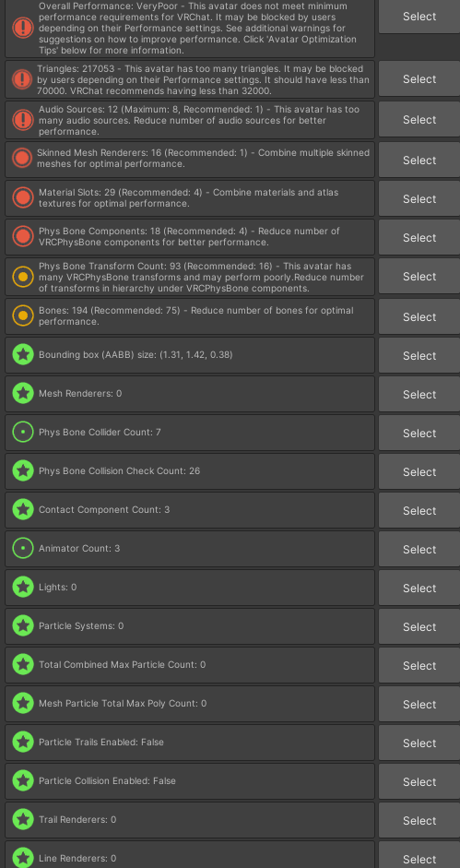Click the Material Slots warning message
Screen dimensions: 460x868
pyautogui.click(x=188, y=198)
